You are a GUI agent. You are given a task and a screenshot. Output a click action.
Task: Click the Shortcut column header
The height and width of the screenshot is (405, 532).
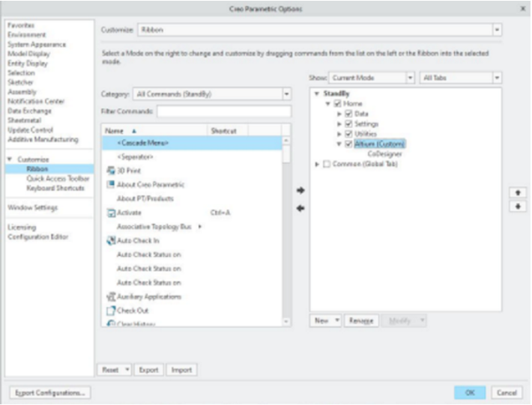click(x=227, y=131)
